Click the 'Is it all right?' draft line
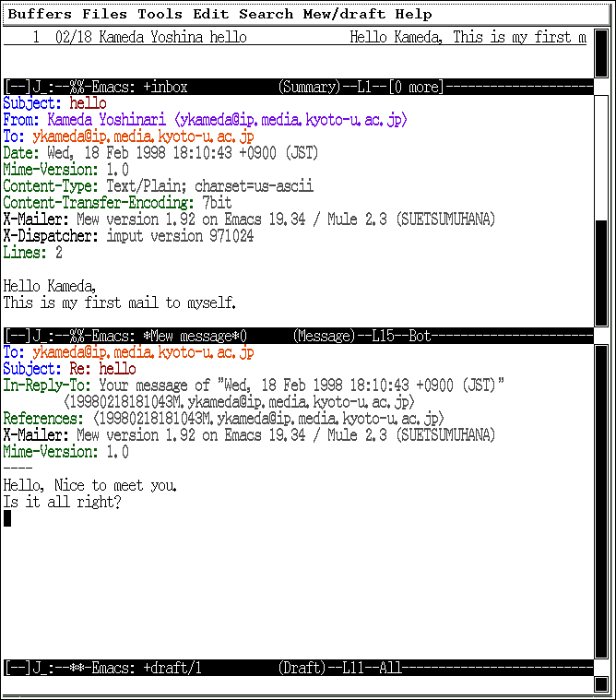Viewport: 616px width, 700px height. pos(62,502)
